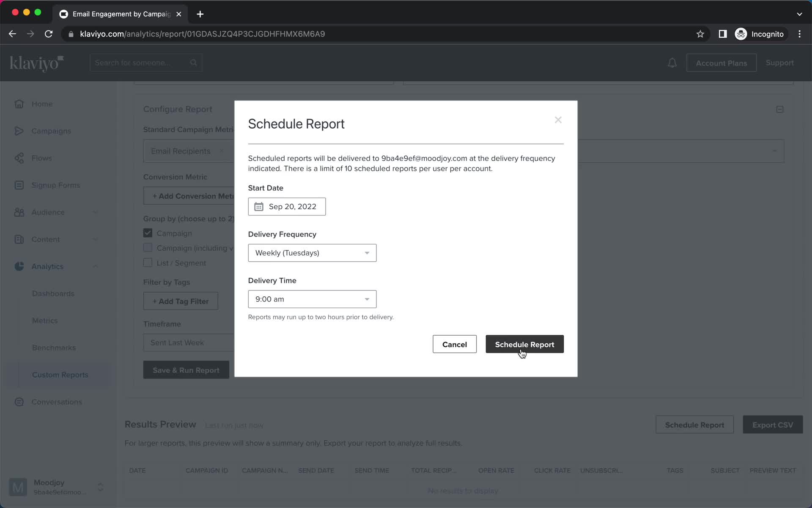Reload the page

[49, 34]
